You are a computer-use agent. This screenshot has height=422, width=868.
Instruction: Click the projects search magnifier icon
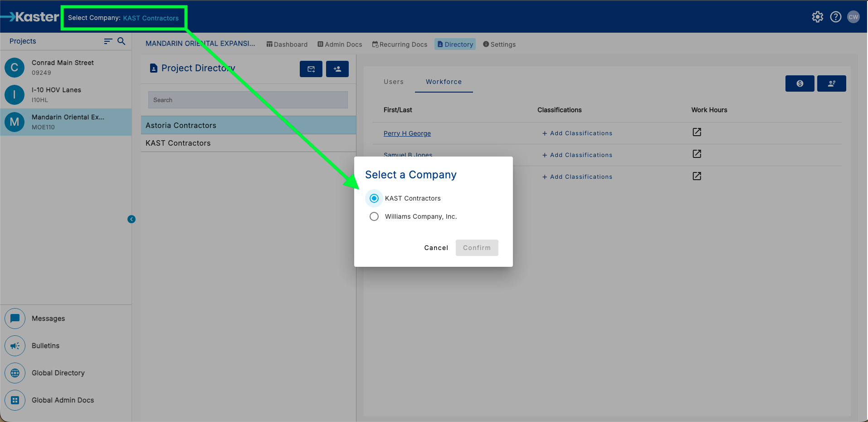pos(121,41)
